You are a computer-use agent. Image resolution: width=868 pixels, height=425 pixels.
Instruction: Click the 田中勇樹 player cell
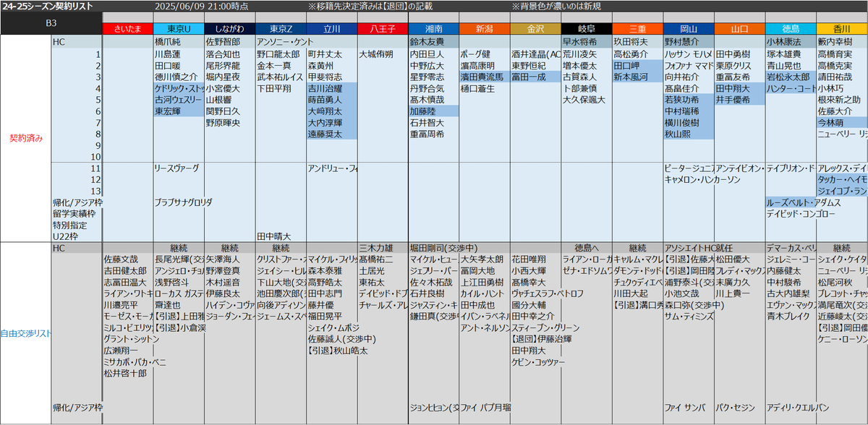[739, 54]
